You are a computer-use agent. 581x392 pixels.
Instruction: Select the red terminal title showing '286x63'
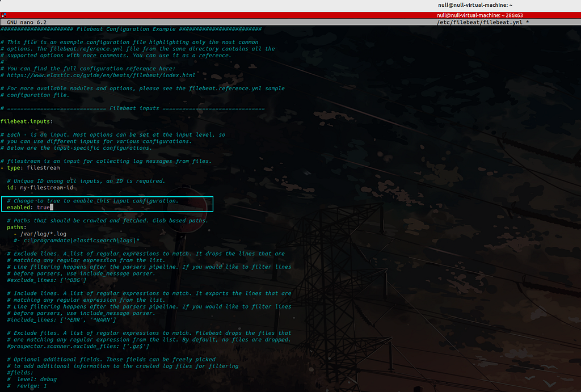(x=479, y=15)
